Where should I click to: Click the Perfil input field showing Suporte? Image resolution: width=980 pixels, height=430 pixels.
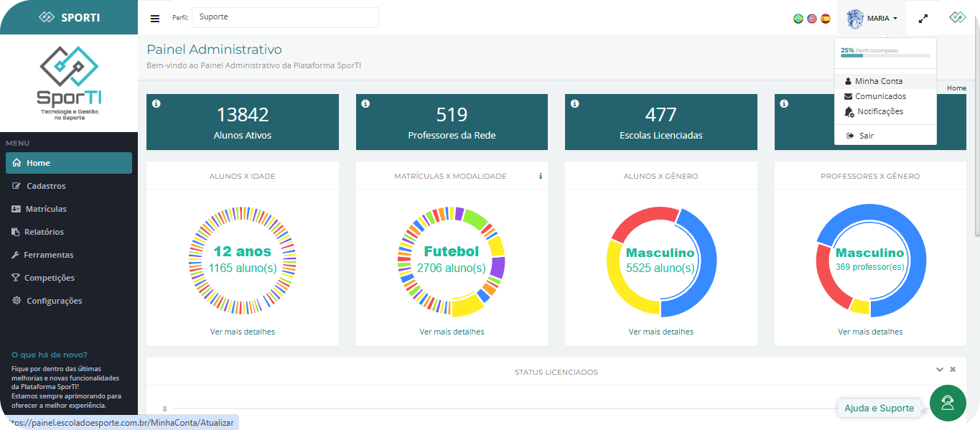(x=284, y=17)
